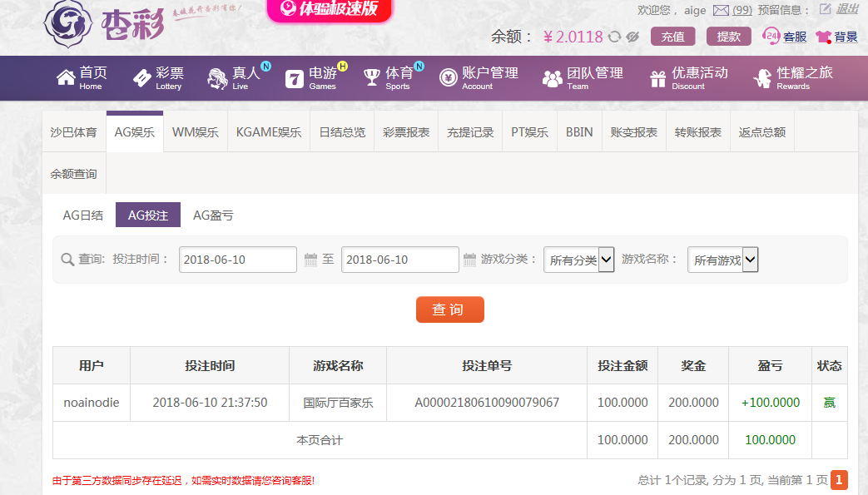
Task: Click the 充值 recharge button
Action: pos(673,37)
